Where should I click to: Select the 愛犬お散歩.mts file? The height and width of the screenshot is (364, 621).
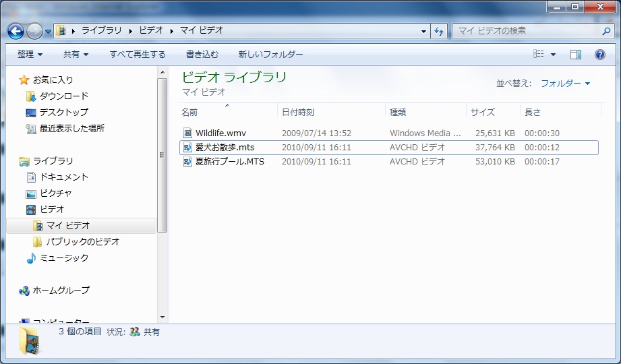(225, 148)
